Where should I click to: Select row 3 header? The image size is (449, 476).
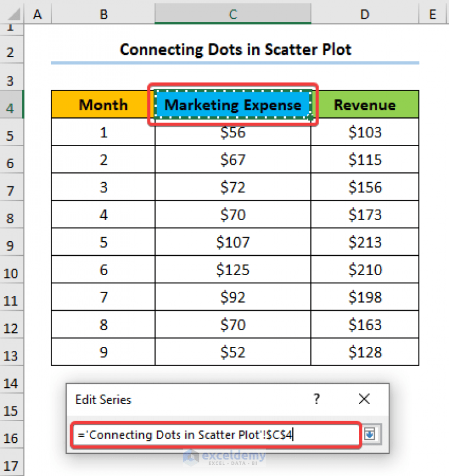(x=12, y=77)
